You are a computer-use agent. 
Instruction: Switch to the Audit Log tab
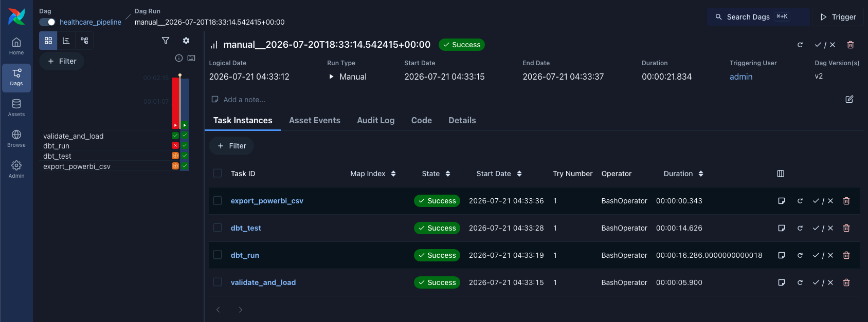coord(376,120)
